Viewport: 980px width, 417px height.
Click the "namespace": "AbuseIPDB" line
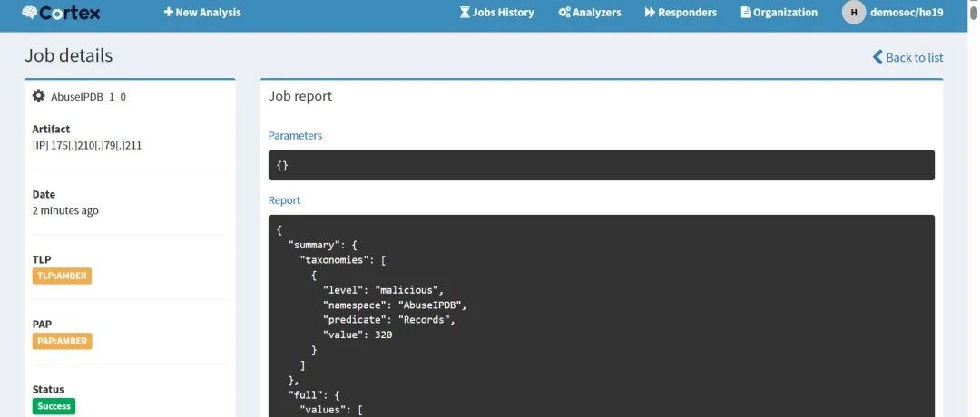point(395,305)
